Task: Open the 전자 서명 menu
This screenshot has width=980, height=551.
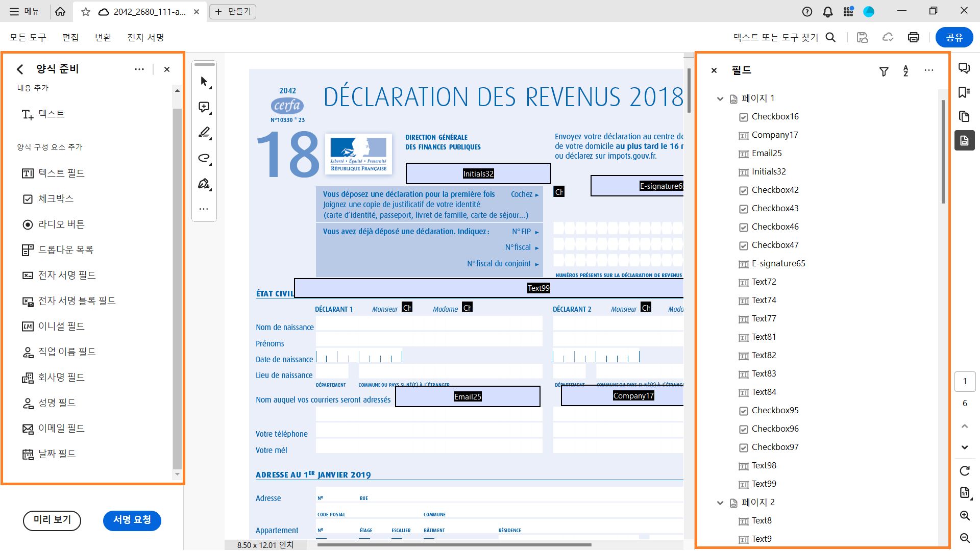Action: (145, 37)
